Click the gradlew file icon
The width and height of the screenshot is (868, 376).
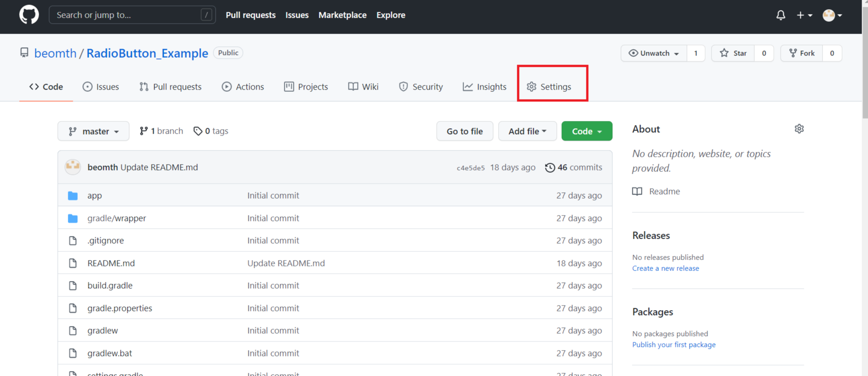[73, 331]
